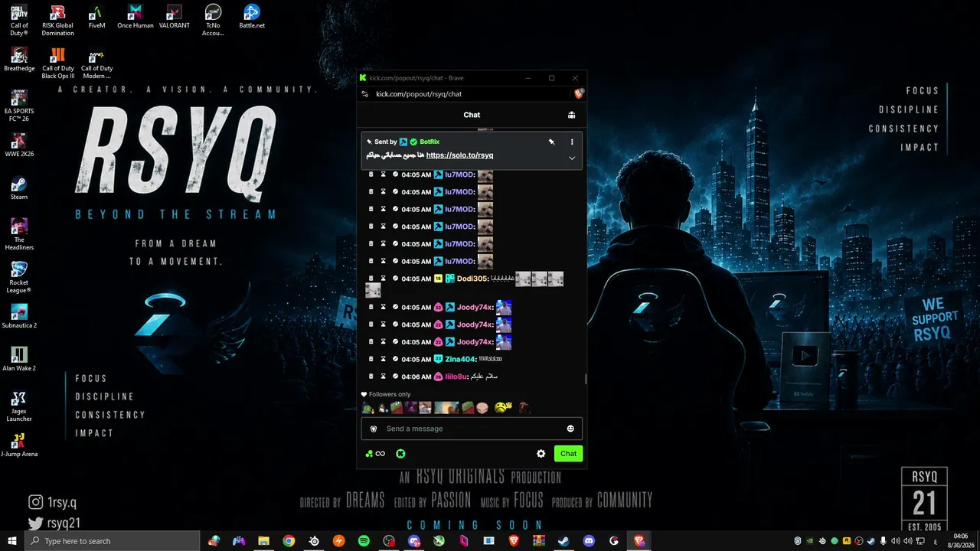
Task: Click the green Kick logo icon below the message box
Action: [400, 454]
